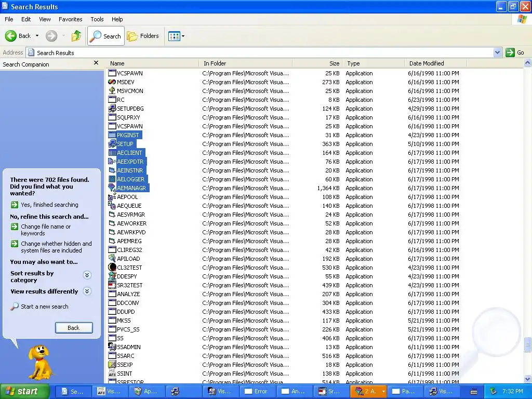Image resolution: width=532 pixels, height=399 pixels.
Task: Select the file named SQLPRXY
Action: [128, 117]
